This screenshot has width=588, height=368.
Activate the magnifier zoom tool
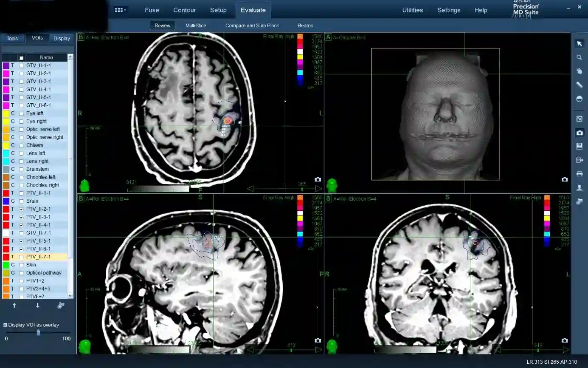(580, 57)
